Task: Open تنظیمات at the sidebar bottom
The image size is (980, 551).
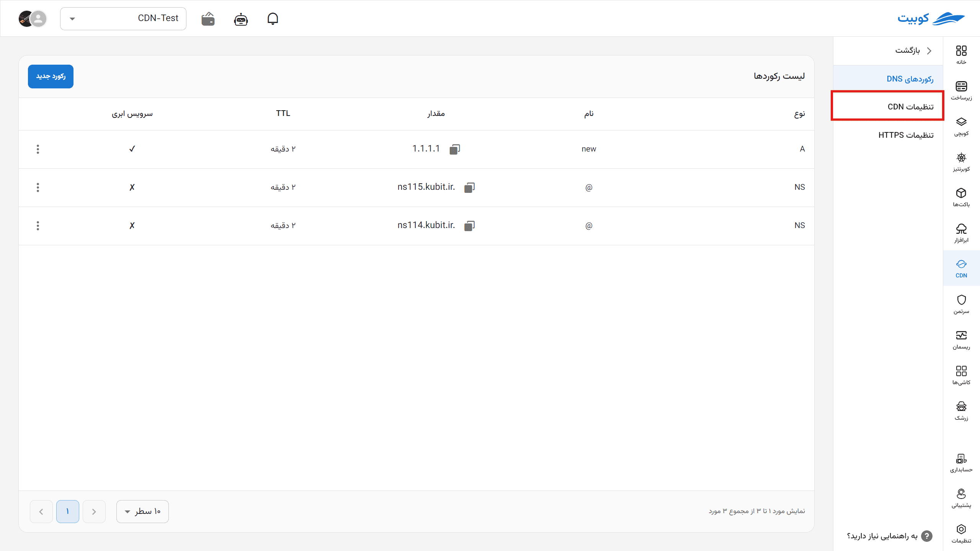Action: coord(961,534)
